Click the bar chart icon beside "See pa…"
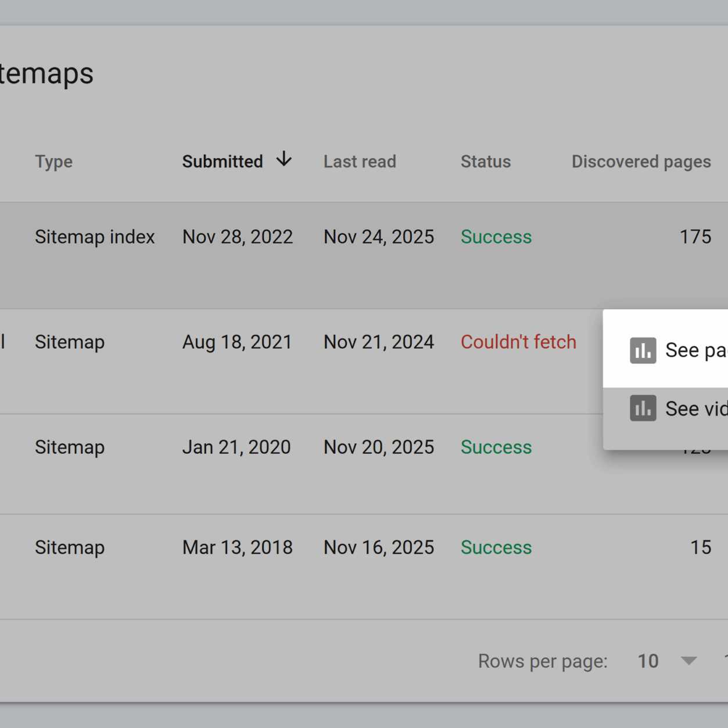Viewport: 728px width, 728px height. pos(643,350)
